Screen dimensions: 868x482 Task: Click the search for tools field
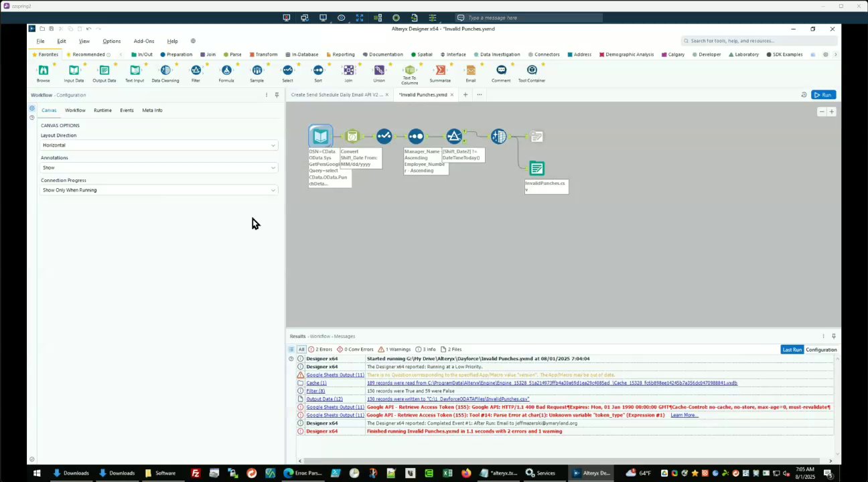(759, 41)
